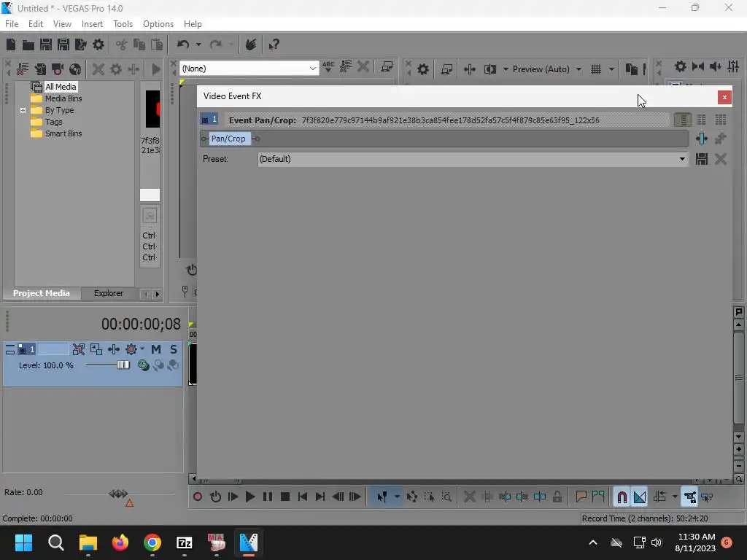This screenshot has height=560, width=747.
Task: Open project Properties gear in main toolbar
Action: pos(98,44)
